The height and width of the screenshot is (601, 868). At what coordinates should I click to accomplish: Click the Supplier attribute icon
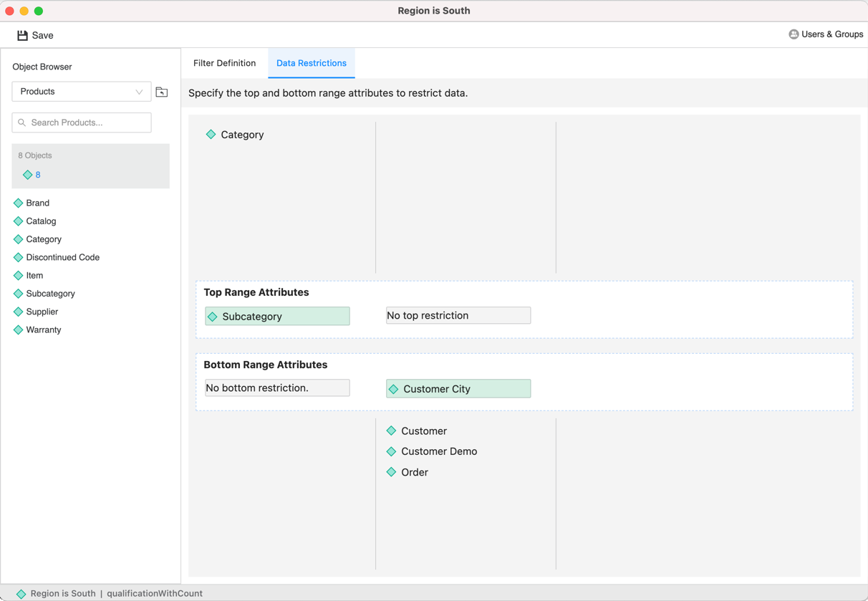pyautogui.click(x=19, y=312)
